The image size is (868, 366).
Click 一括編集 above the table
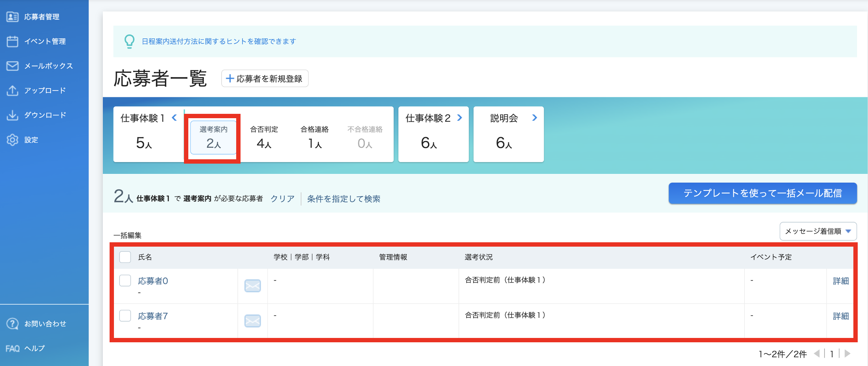pos(127,235)
